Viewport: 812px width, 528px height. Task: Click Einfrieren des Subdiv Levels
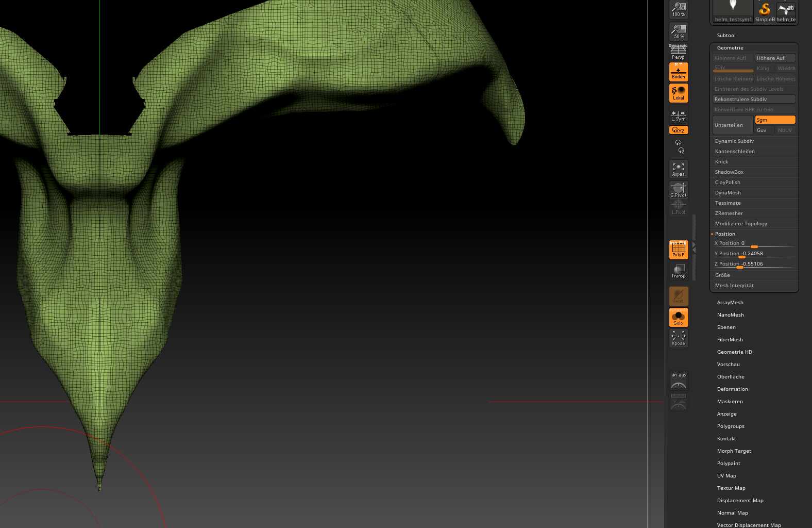click(x=754, y=89)
